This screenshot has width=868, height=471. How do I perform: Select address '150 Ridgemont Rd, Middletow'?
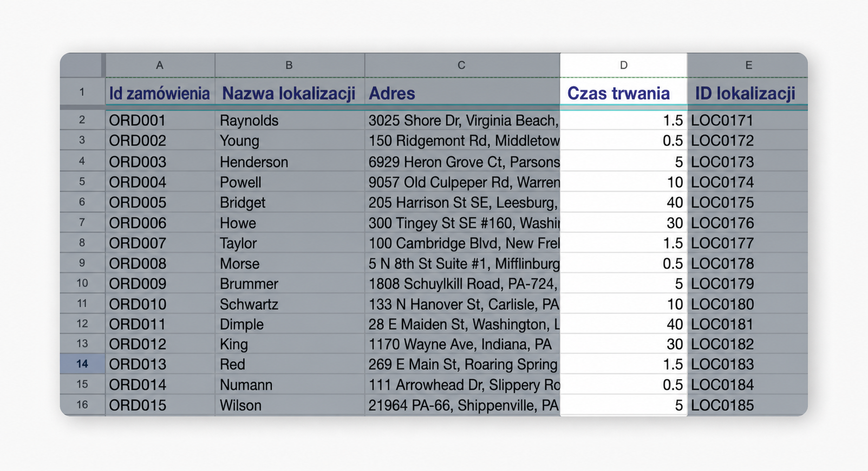point(462,141)
